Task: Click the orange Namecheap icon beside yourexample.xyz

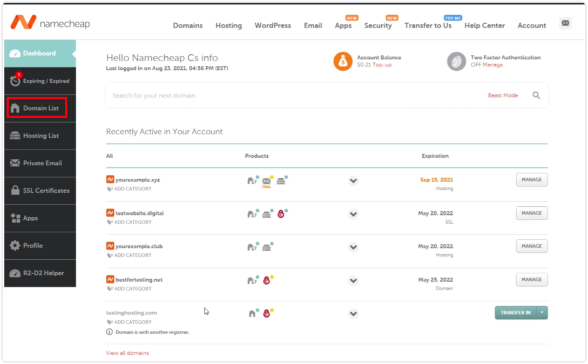Action: tap(110, 179)
